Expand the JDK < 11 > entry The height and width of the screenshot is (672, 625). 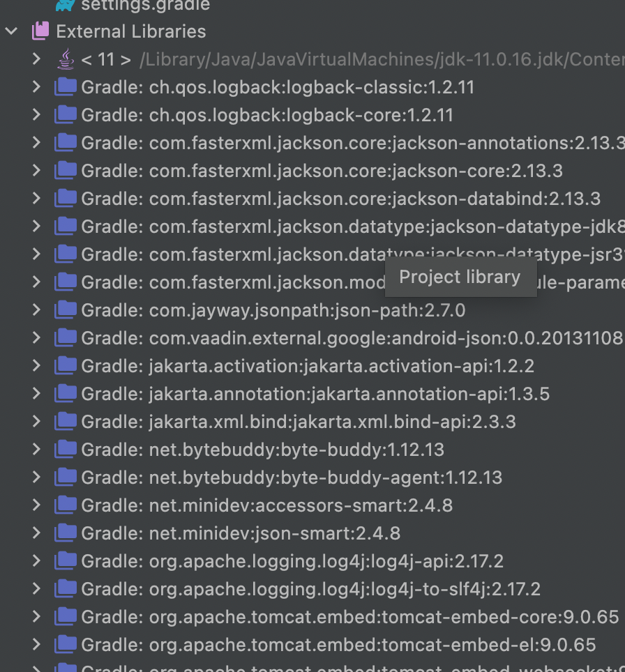point(36,59)
